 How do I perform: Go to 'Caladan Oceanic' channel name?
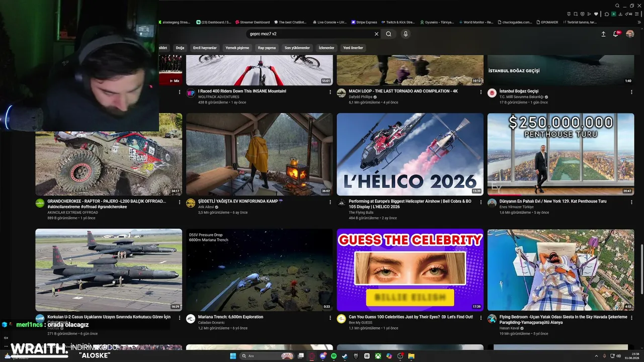click(211, 322)
